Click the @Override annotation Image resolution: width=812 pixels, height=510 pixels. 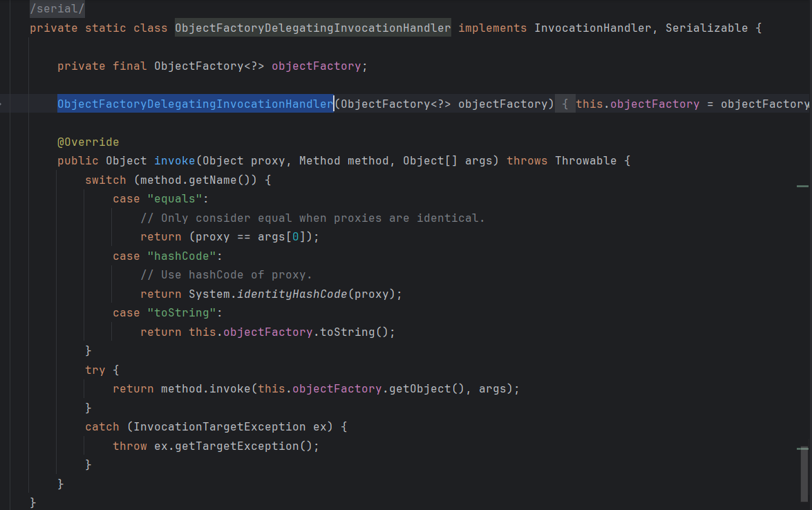(88, 142)
